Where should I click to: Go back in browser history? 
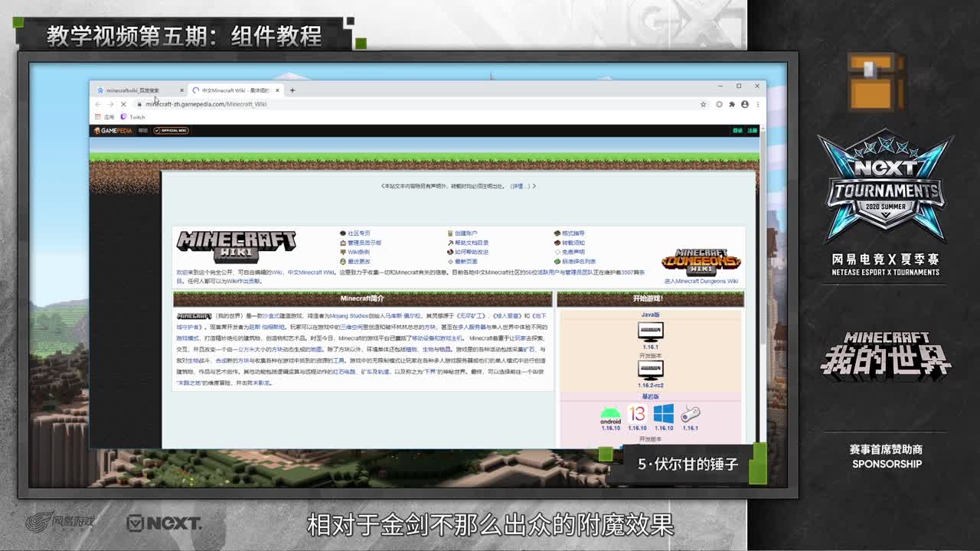pyautogui.click(x=98, y=104)
